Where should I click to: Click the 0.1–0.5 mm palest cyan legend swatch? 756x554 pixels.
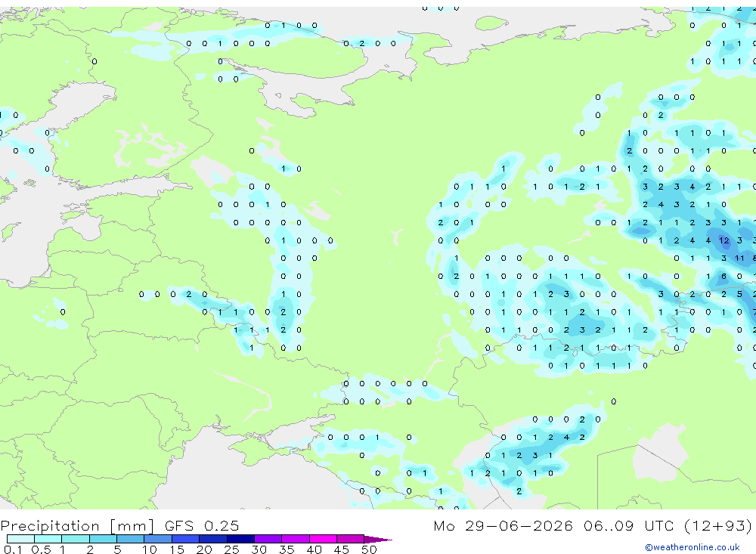pyautogui.click(x=20, y=539)
